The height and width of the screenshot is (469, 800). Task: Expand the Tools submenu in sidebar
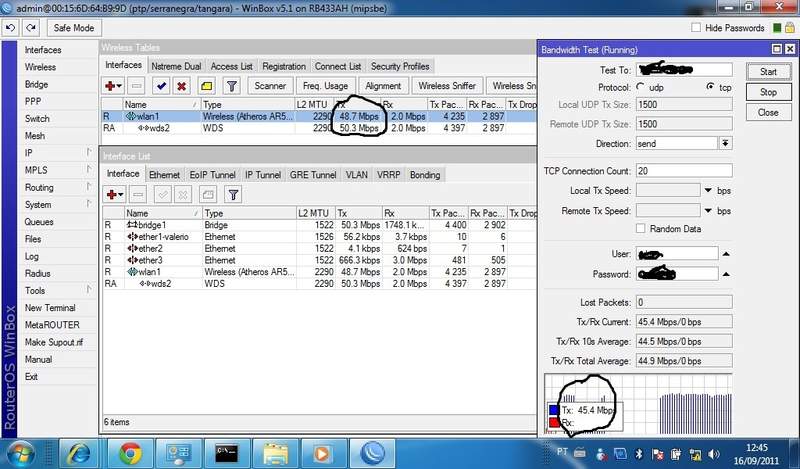(89, 290)
